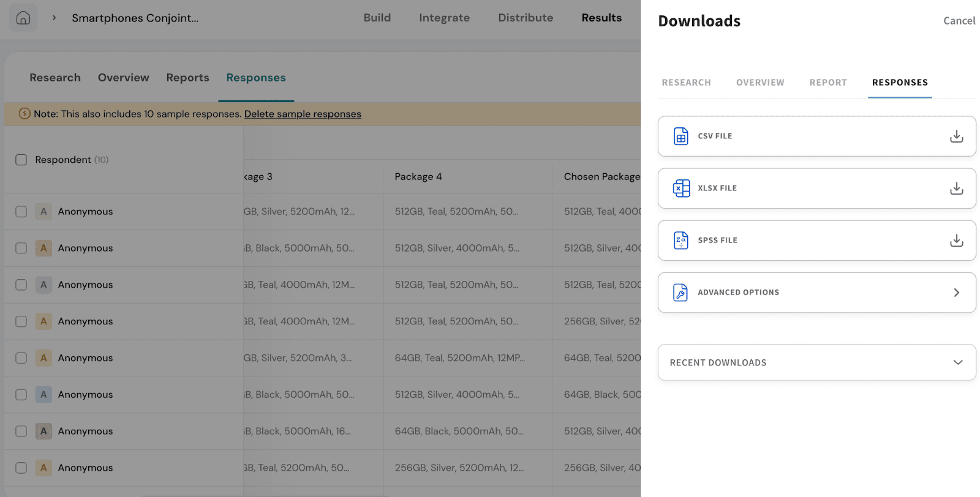Click the breadcrumb chevron next to home
The image size is (980, 497).
[54, 18]
